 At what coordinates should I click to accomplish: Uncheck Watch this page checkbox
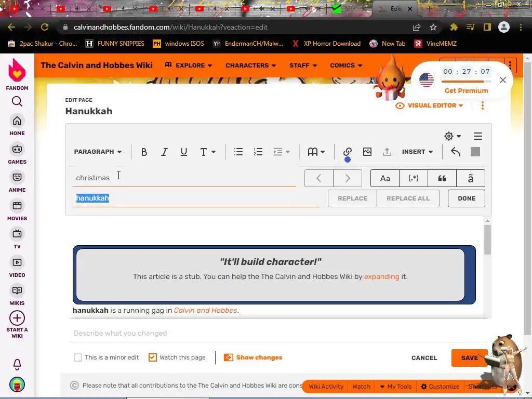153,357
